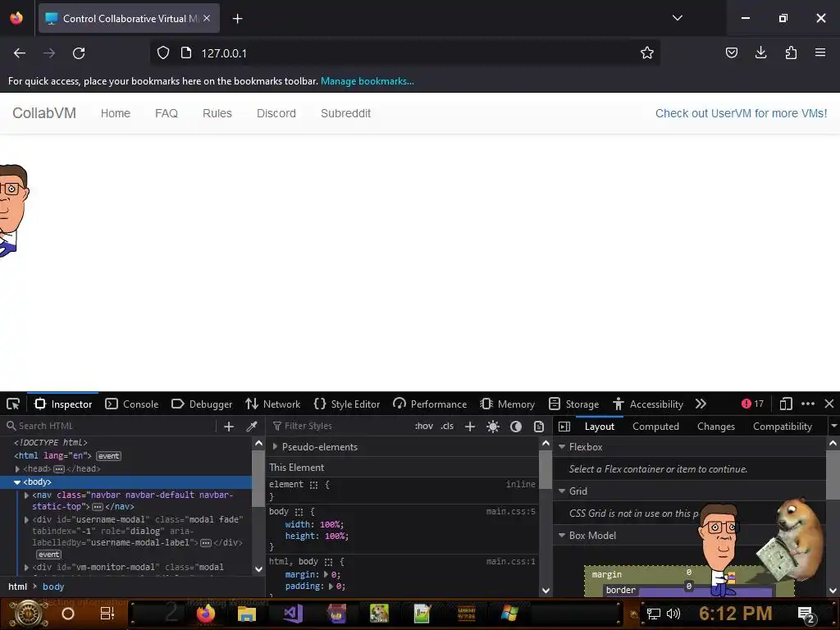This screenshot has width=840, height=630.
Task: Add a new CSS rule with plus icon
Action: (x=470, y=427)
